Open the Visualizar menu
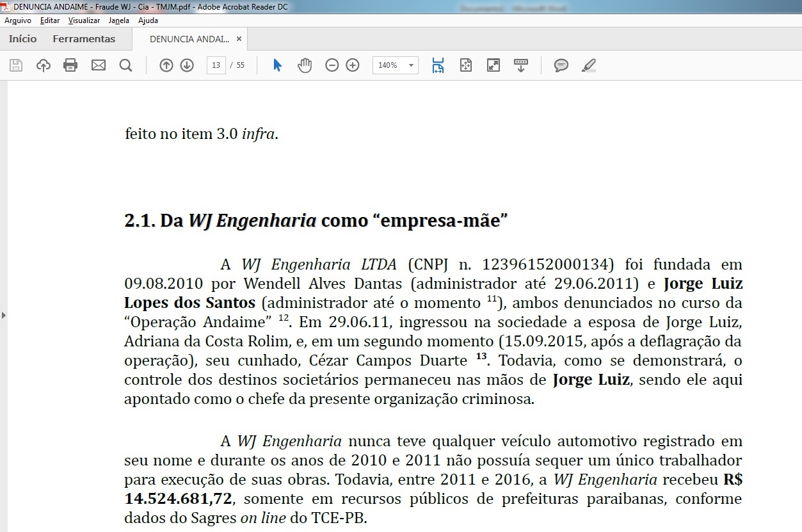Viewport: 802px width, 532px height. pyautogui.click(x=84, y=20)
